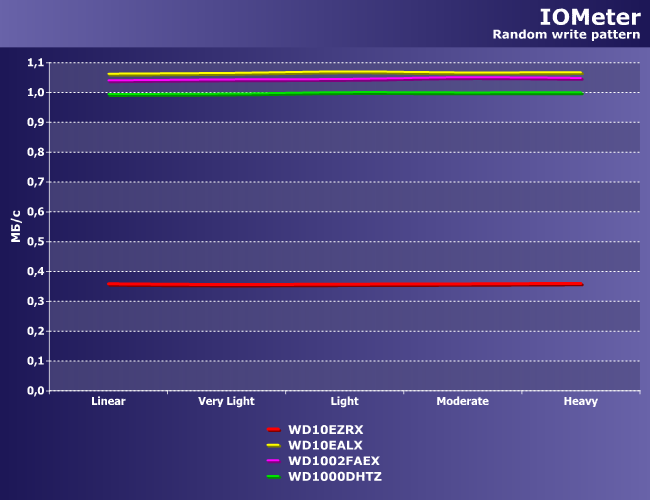Click the 0,6 y-axis value

36,212
